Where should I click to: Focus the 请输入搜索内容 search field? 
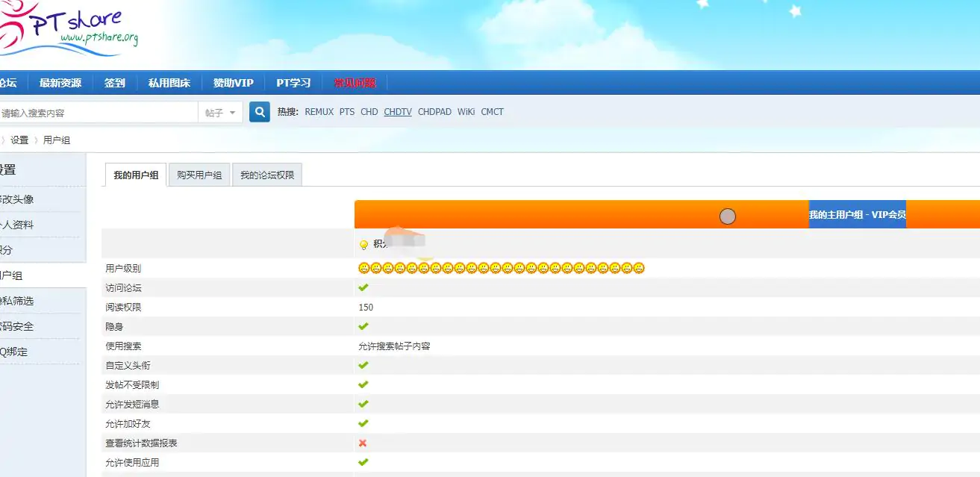point(98,113)
